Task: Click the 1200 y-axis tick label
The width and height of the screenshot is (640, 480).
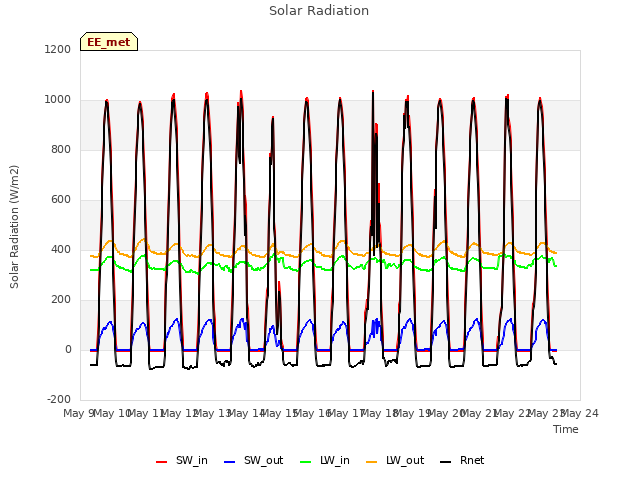Action: click(58, 50)
